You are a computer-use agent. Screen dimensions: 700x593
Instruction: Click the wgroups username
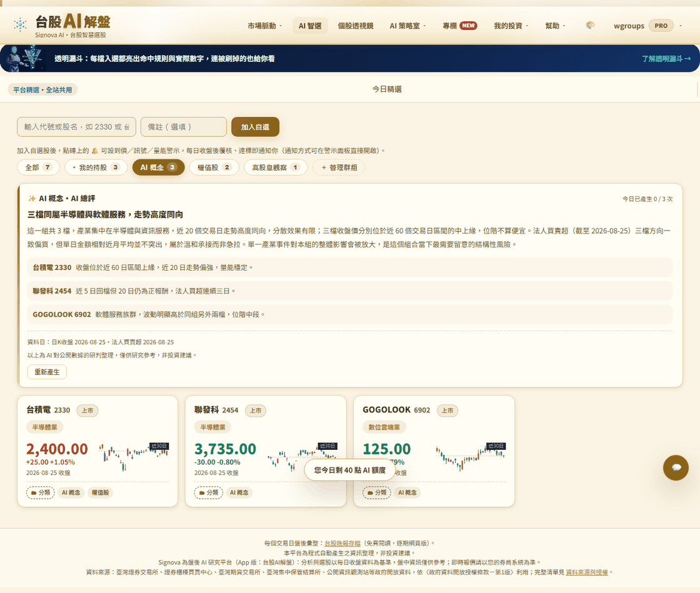[629, 26]
